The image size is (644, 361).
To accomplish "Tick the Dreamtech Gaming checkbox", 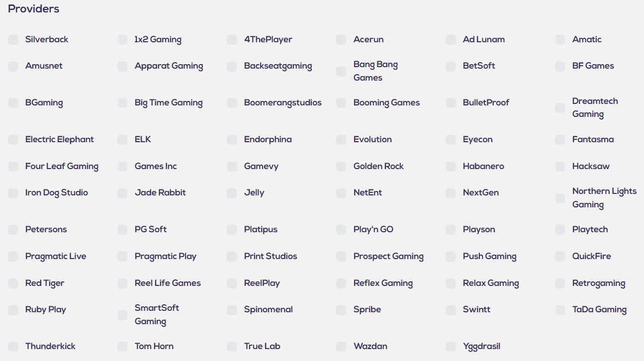I will pyautogui.click(x=560, y=108).
